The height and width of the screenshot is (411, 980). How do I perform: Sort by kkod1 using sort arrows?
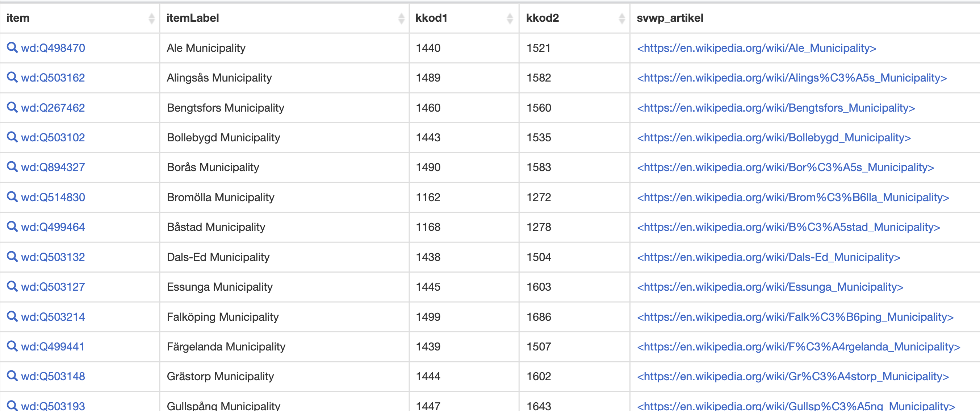pyautogui.click(x=510, y=18)
